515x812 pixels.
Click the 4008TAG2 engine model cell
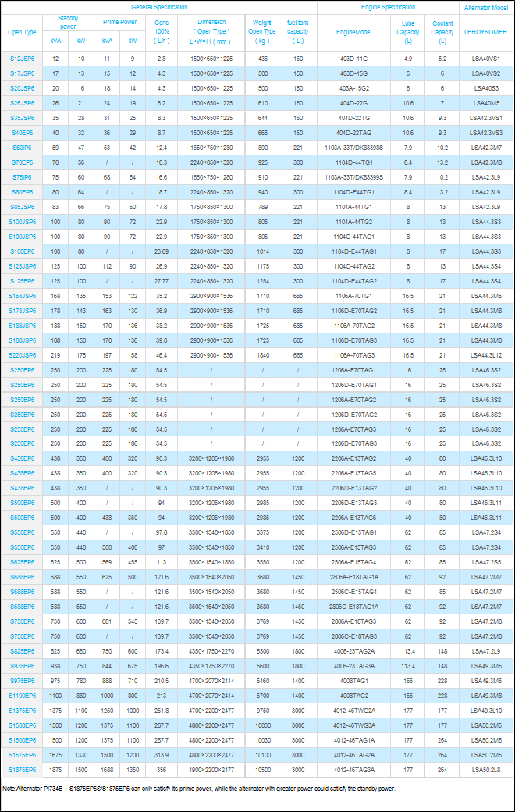coord(355,696)
